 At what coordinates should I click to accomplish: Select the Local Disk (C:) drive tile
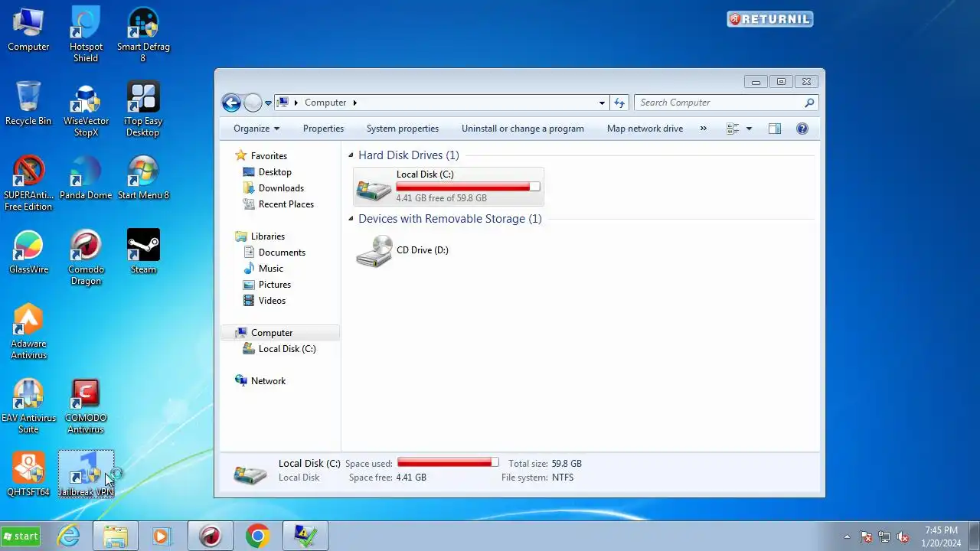[x=449, y=187]
